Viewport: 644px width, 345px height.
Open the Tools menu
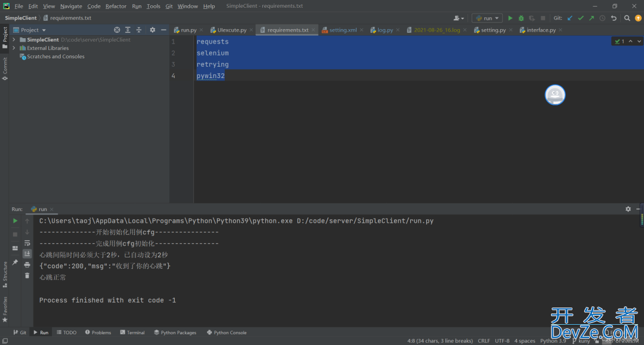[153, 6]
